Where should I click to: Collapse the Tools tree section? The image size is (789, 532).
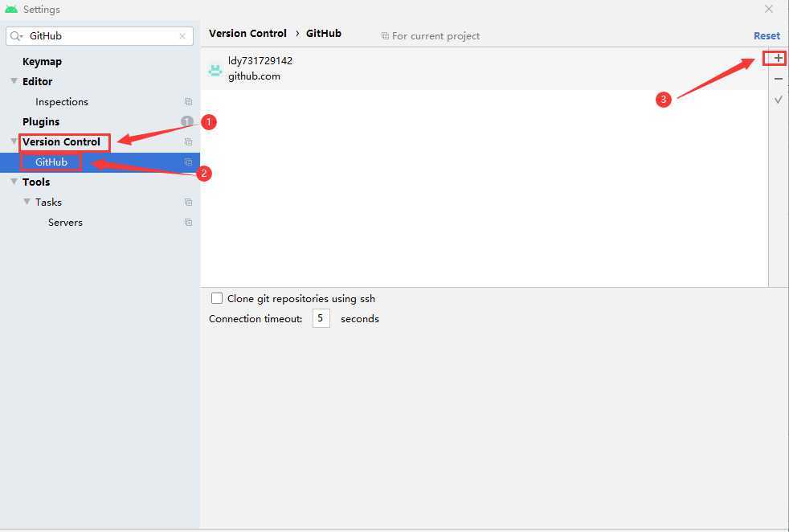point(14,182)
